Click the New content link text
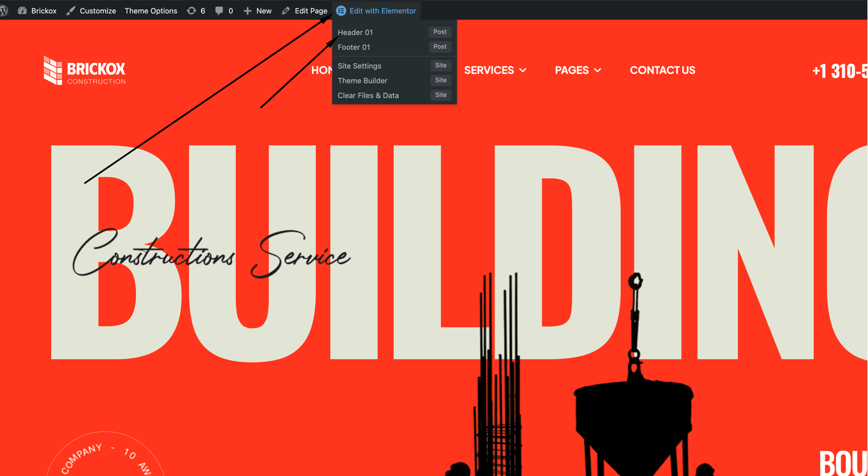Viewport: 868px width, 476px height. [264, 11]
